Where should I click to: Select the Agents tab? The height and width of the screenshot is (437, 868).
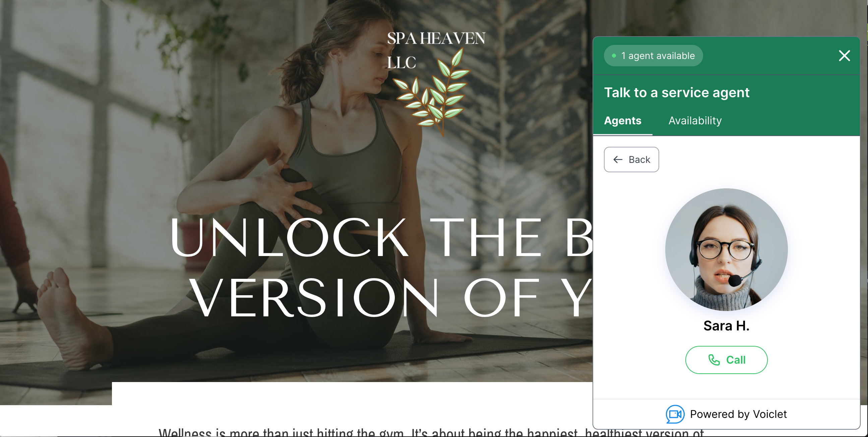622,121
